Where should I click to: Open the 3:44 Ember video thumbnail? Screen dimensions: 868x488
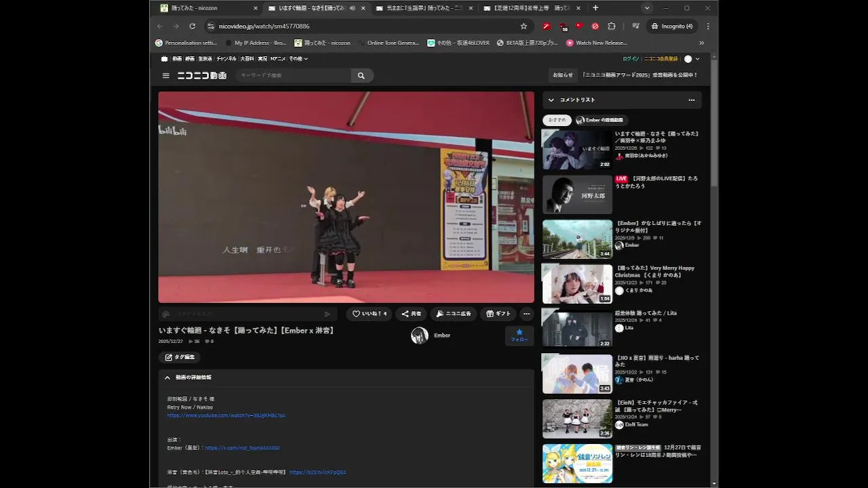point(577,239)
